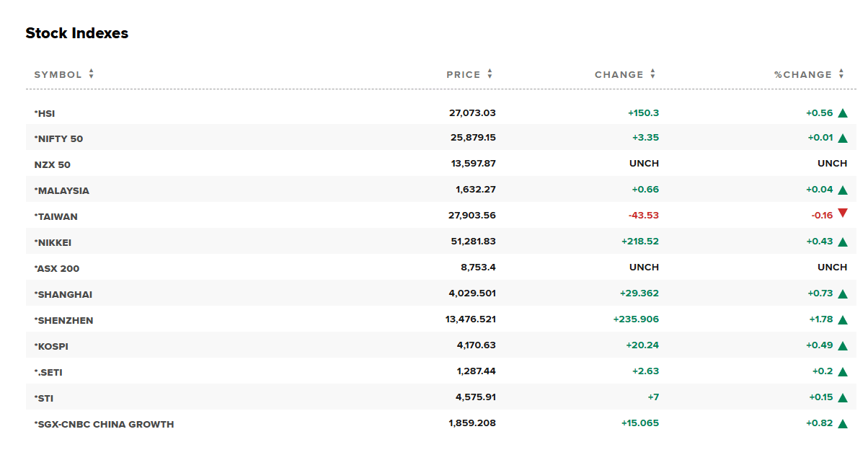
Task: Click the Shenzhen price 13,476.521
Action: (x=471, y=319)
